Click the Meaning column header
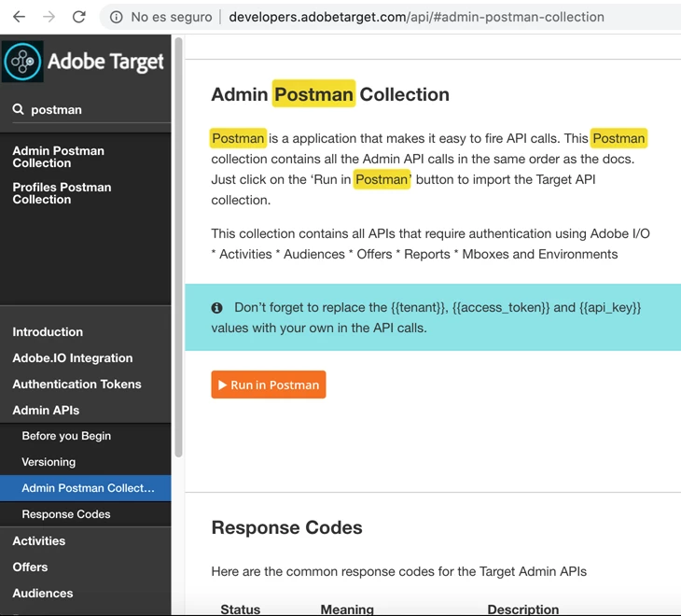This screenshot has width=681, height=616. pyautogui.click(x=347, y=609)
